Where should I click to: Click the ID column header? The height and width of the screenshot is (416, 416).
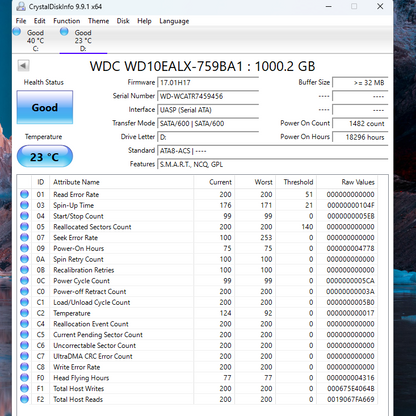pos(41,182)
